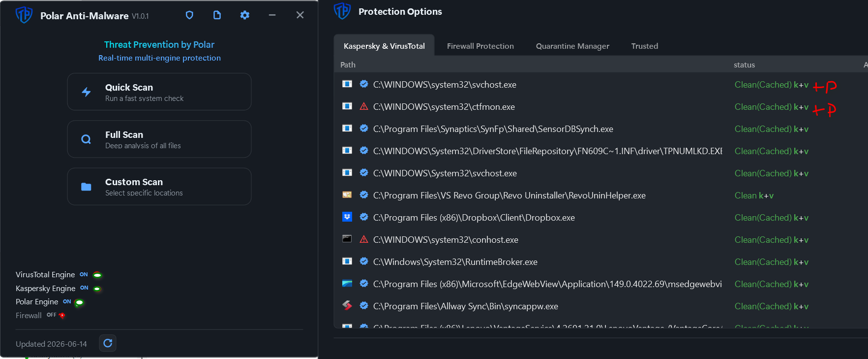The width and height of the screenshot is (868, 359).
Task: Click the outline shield icon beside the document icon
Action: click(x=189, y=15)
